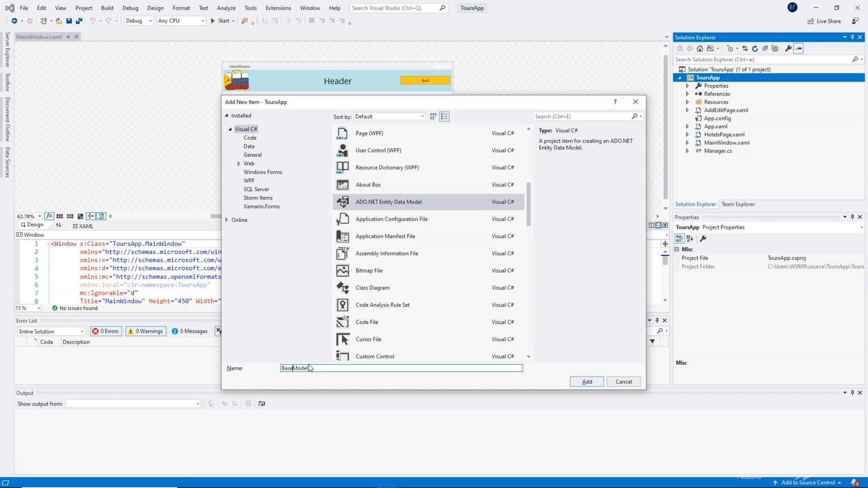Choose the About Box item template
The height and width of the screenshot is (488, 868).
click(x=428, y=184)
